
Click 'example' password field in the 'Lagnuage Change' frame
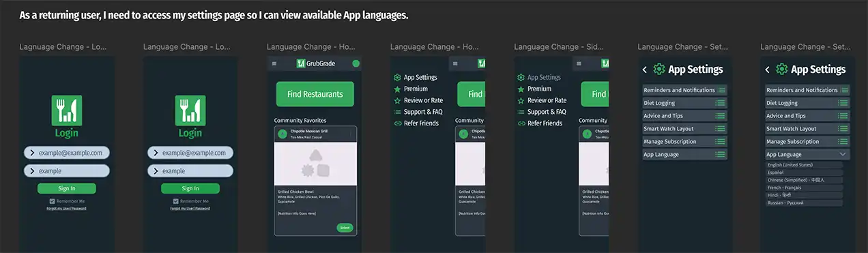(x=67, y=171)
